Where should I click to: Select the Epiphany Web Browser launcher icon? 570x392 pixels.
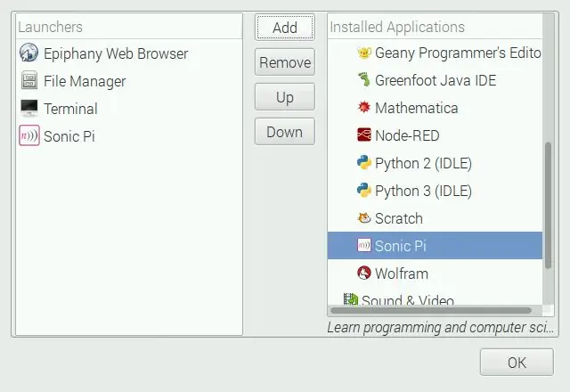(28, 53)
